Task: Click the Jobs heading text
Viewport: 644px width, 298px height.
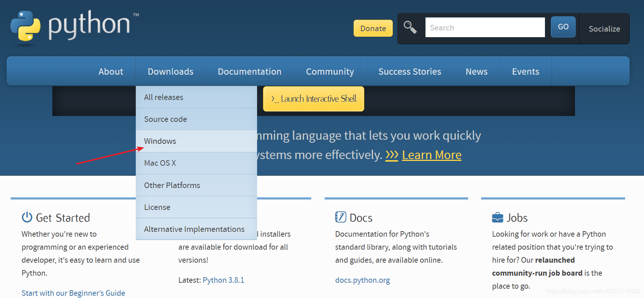Action: pyautogui.click(x=517, y=218)
